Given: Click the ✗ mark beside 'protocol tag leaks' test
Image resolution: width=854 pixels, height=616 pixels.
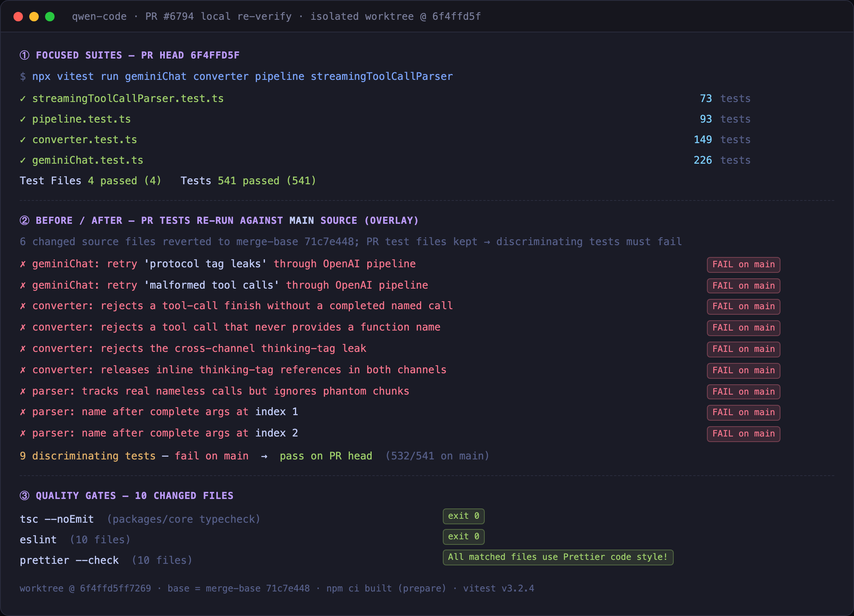Looking at the screenshot, I should (x=23, y=264).
